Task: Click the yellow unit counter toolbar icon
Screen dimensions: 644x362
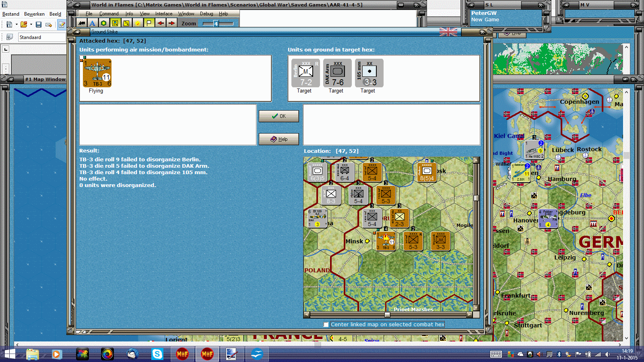Action: [115, 23]
